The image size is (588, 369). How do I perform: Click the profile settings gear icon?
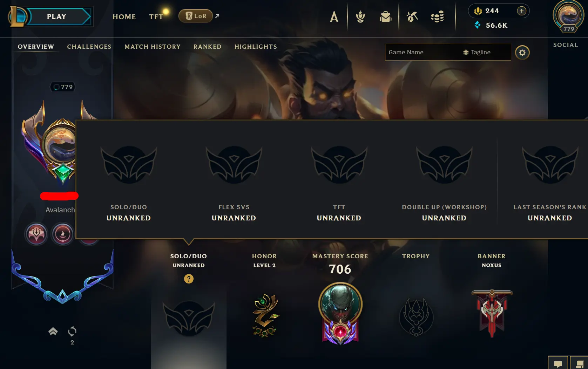[x=522, y=53]
